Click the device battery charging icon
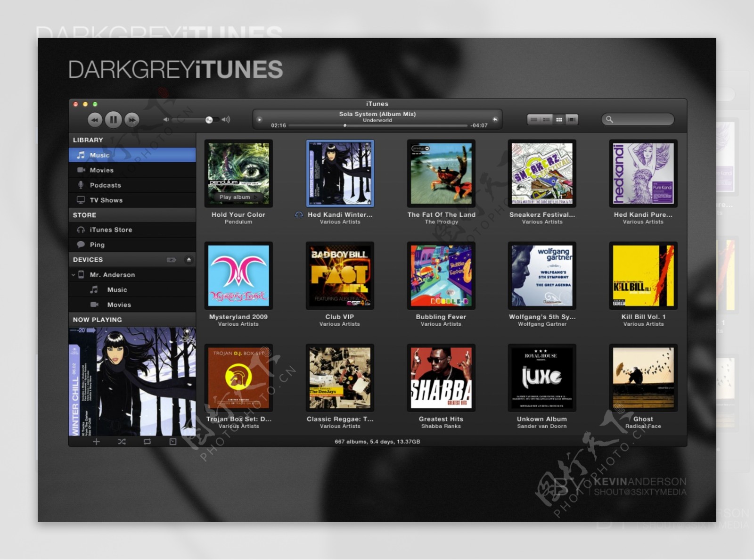 pos(172,260)
